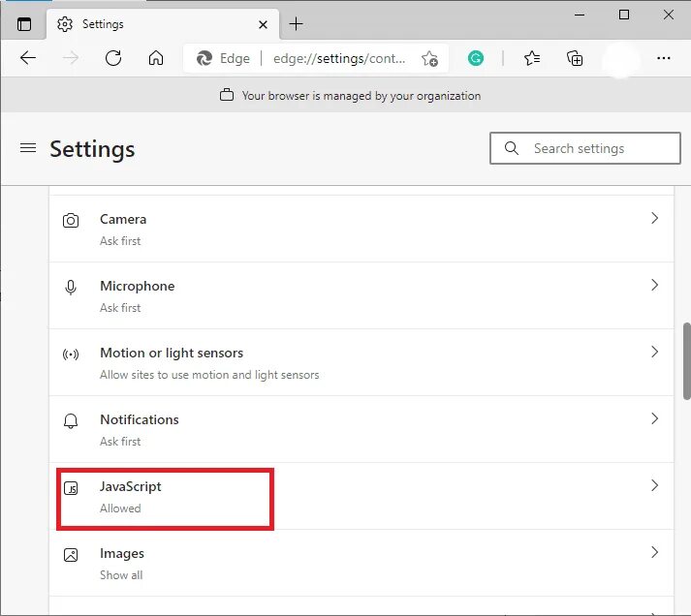The height and width of the screenshot is (616, 691).
Task: Open the Grammarly extension icon
Action: click(476, 58)
